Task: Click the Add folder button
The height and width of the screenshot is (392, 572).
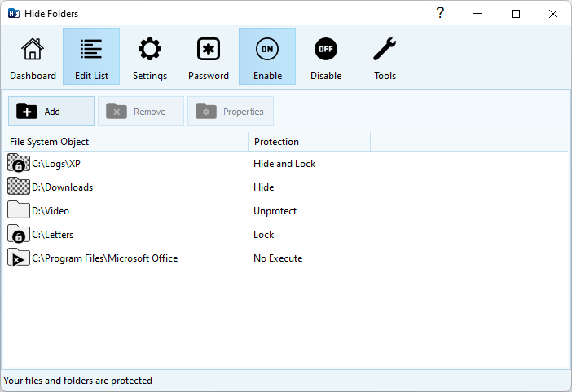Action: click(x=51, y=111)
